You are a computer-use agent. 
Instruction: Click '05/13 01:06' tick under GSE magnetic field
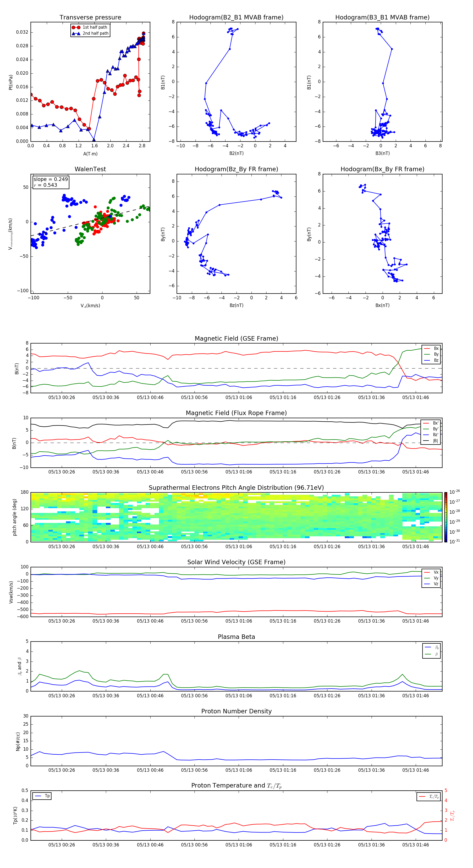click(238, 398)
